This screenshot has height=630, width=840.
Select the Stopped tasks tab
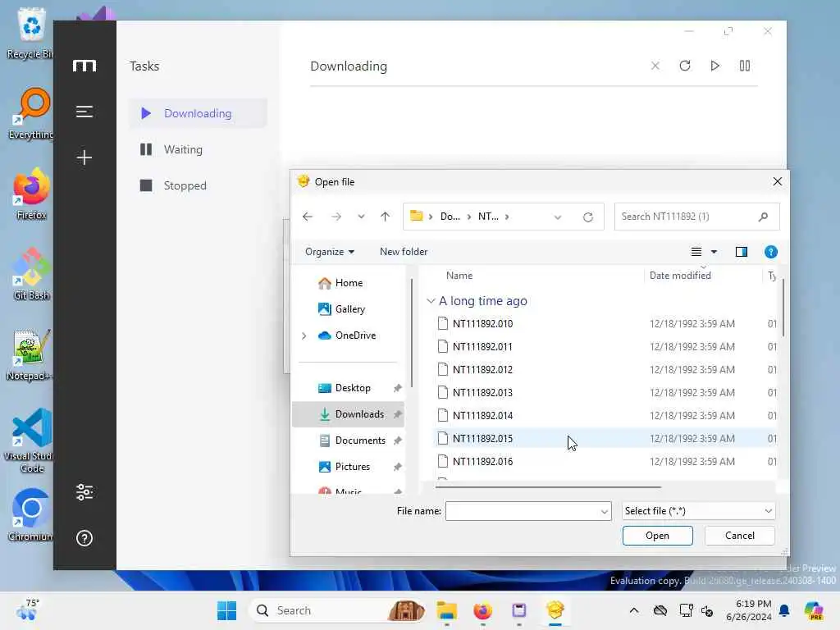[198, 185]
